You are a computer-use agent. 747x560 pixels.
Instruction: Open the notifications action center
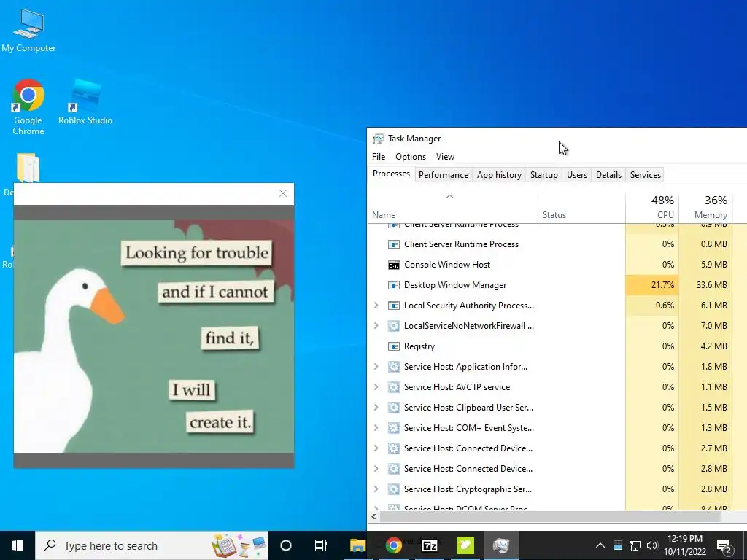click(x=724, y=546)
